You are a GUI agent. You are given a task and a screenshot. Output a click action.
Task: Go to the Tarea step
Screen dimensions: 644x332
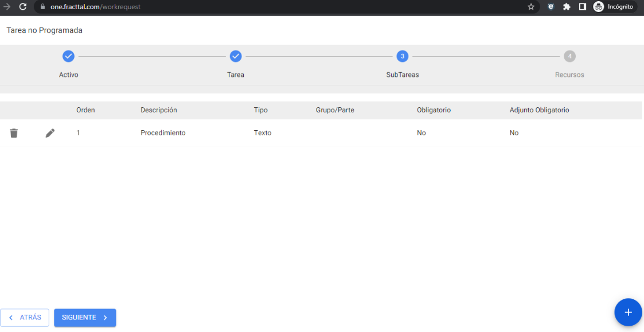coord(236,56)
